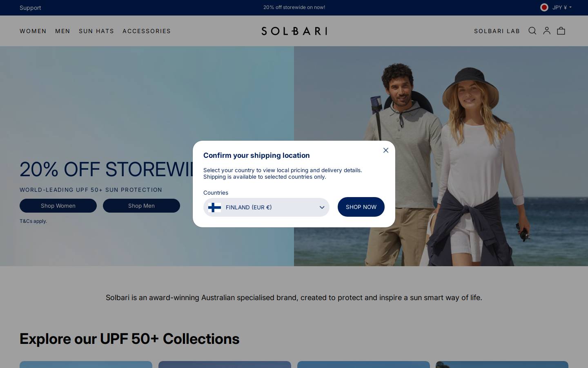Open the T&Cs apply link
Image resolution: width=588 pixels, height=368 pixels.
pos(33,221)
